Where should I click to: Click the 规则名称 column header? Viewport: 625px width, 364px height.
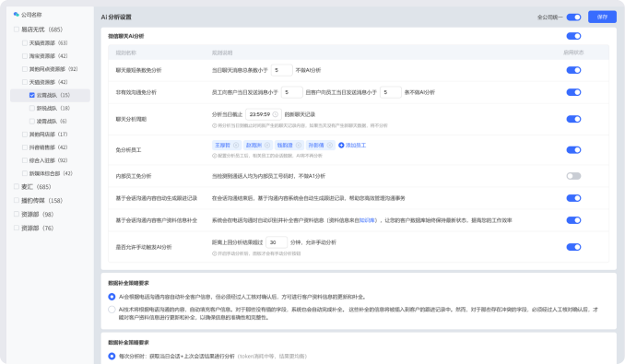click(126, 53)
